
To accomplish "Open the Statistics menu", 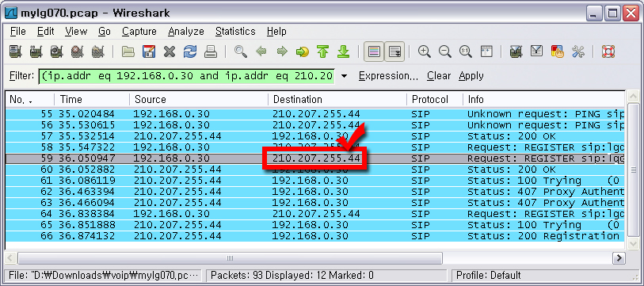I will (x=235, y=31).
